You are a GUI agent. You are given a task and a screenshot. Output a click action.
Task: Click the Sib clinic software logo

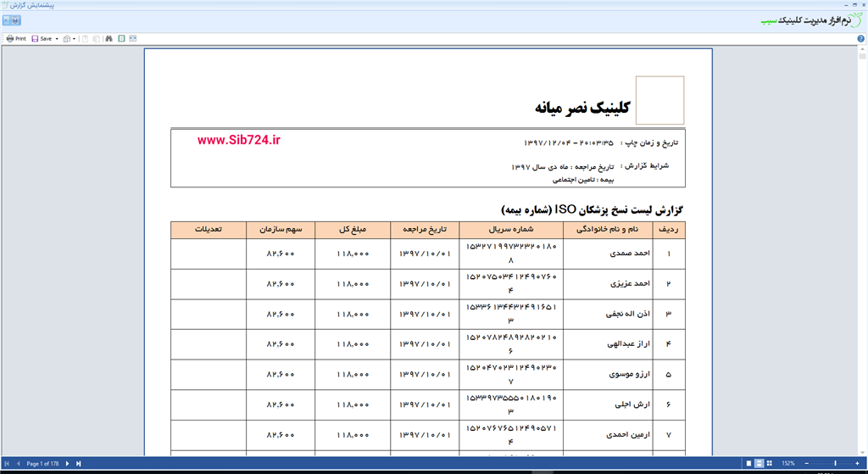coord(813,20)
